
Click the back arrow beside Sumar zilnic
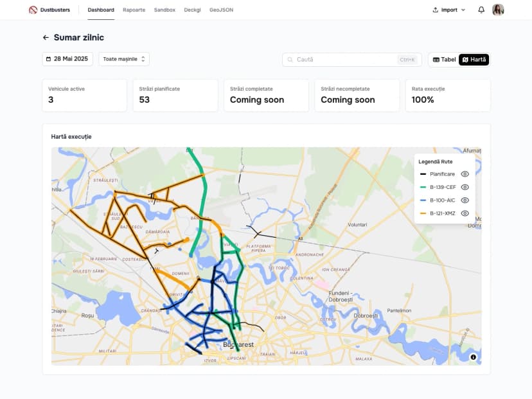[x=45, y=37]
